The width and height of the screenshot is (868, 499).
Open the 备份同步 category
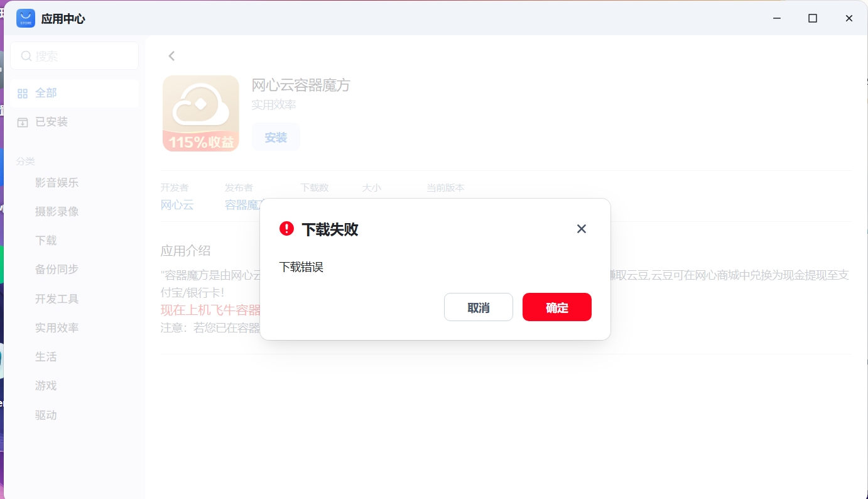(57, 270)
